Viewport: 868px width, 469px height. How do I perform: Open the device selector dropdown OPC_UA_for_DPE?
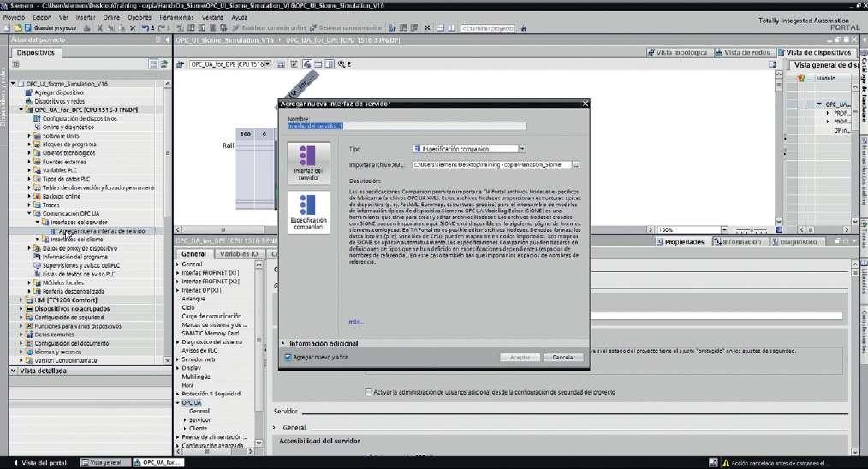[x=267, y=64]
